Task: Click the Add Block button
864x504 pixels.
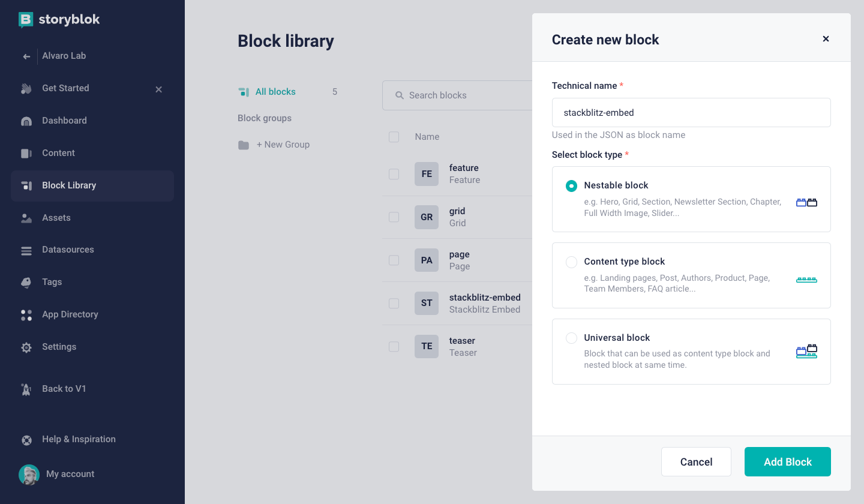Action: 787,462
